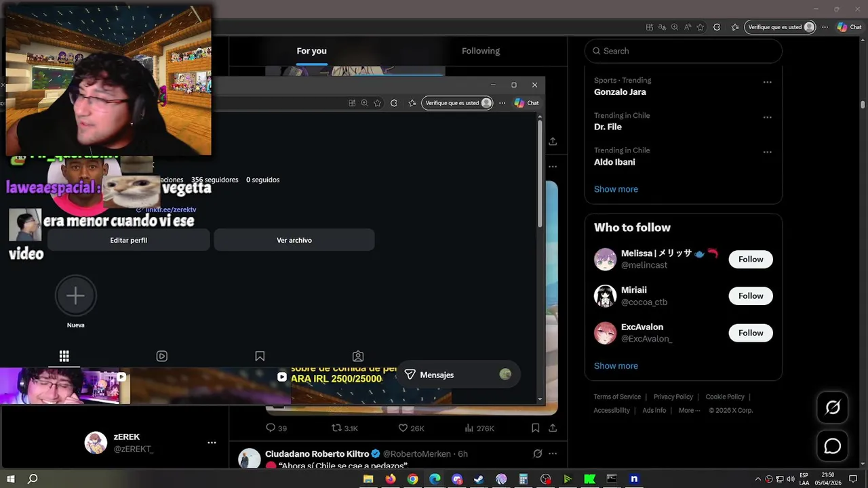The height and width of the screenshot is (488, 868).
Task: Select the saved bookmark tab on profile
Action: (260, 356)
